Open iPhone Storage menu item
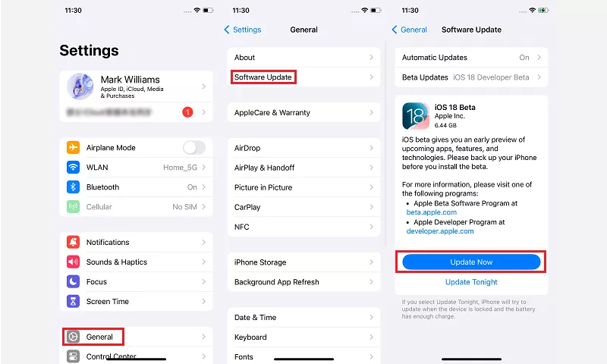 pyautogui.click(x=303, y=262)
